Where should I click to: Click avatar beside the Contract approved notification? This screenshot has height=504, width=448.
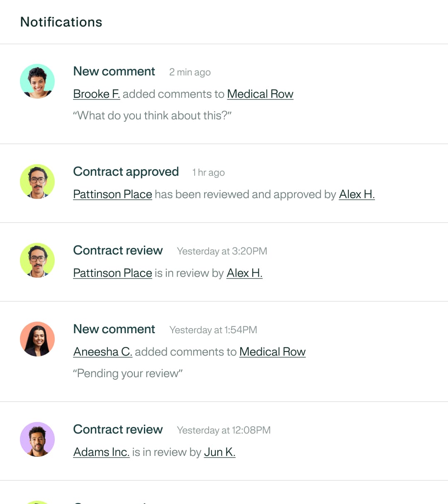tap(37, 182)
